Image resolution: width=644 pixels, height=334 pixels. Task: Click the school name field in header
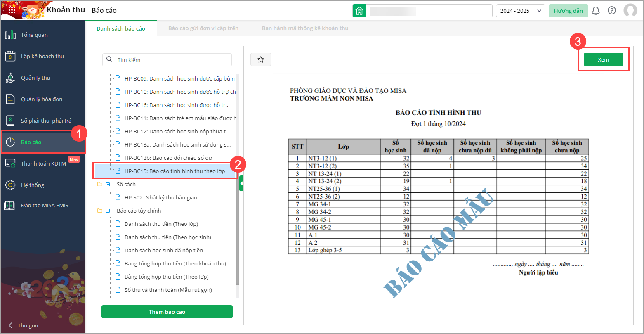click(x=429, y=11)
